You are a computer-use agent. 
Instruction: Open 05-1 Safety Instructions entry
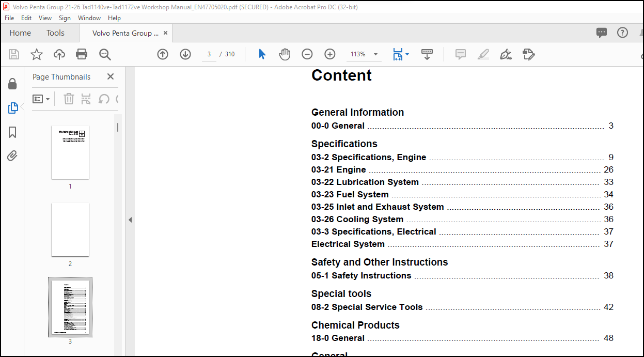coord(462,275)
